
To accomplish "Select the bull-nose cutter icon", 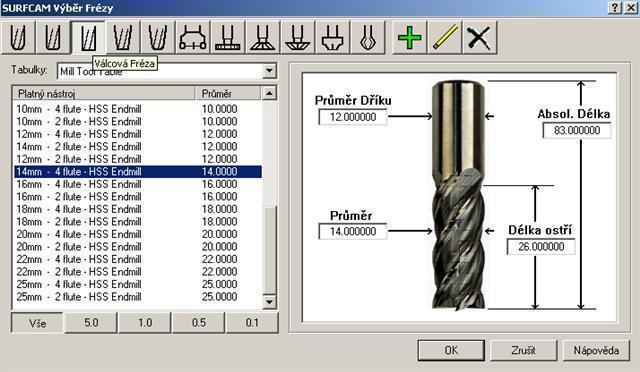I will (x=53, y=38).
